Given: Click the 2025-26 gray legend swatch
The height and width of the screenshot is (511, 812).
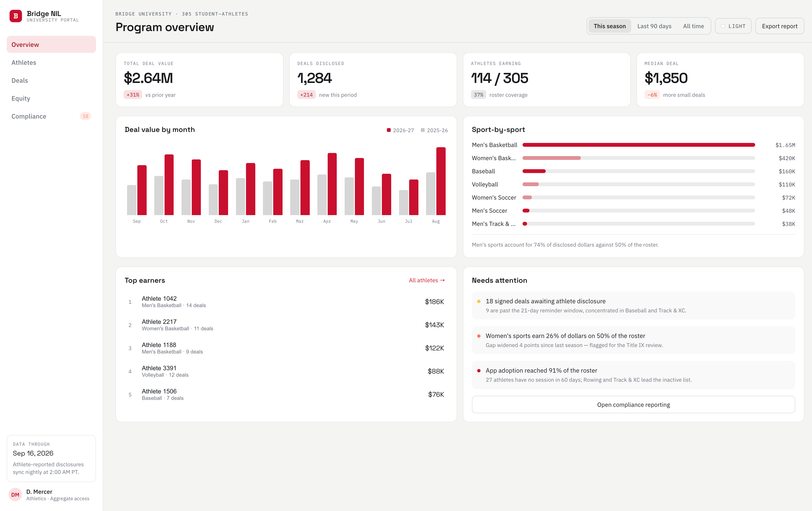Looking at the screenshot, I should coord(422,130).
